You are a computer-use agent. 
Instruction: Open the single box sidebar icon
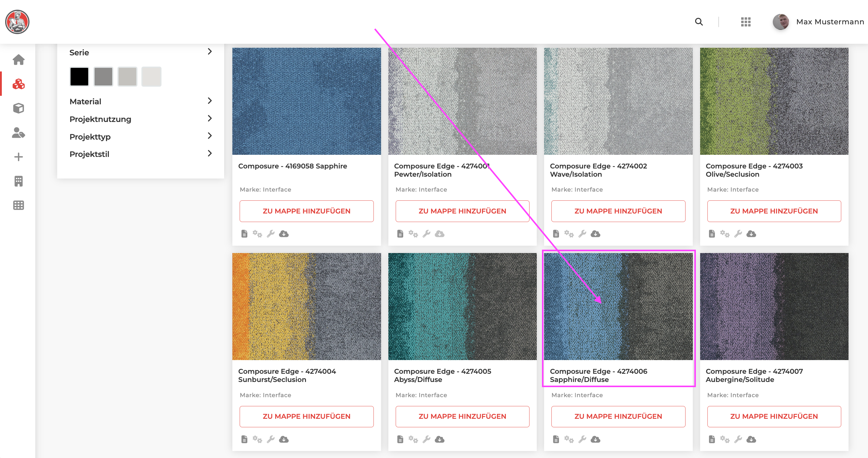pos(19,108)
